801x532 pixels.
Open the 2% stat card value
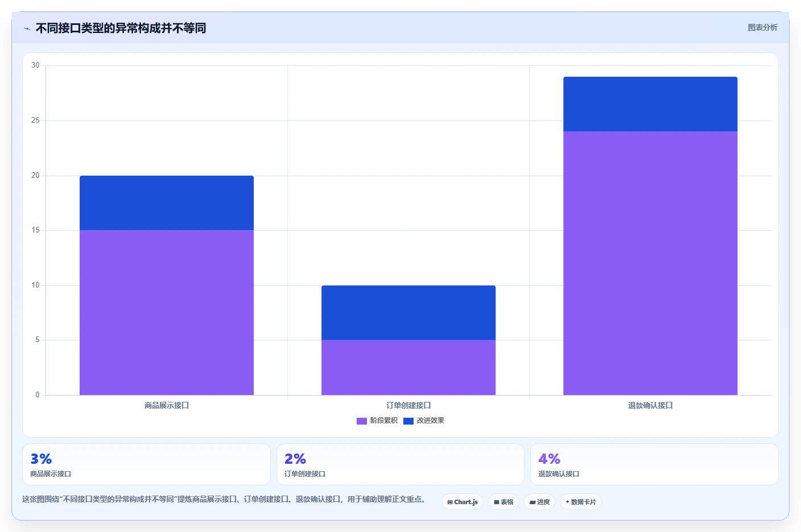295,459
